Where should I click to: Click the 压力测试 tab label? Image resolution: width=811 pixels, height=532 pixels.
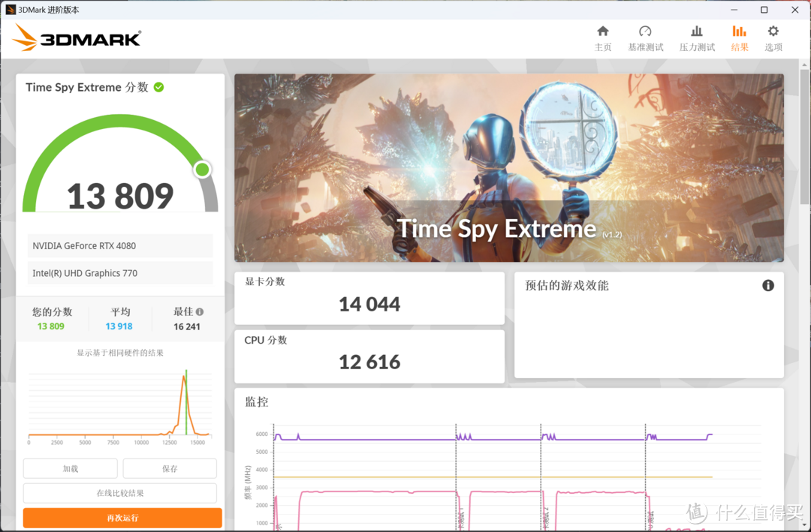coord(697,47)
